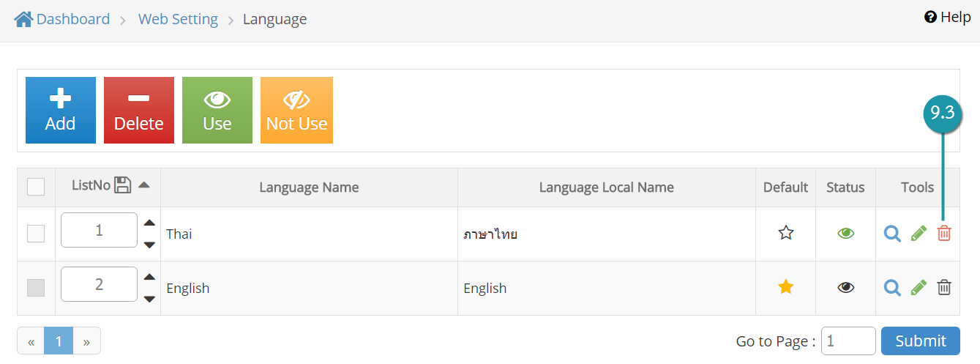Screen dimensions: 980x364
Task: Click the blue Add button
Action: pyautogui.click(x=61, y=110)
